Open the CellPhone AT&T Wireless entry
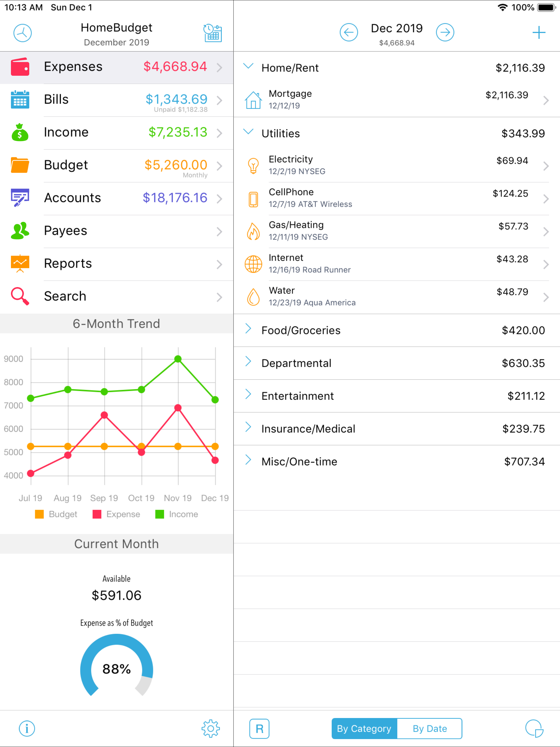This screenshot has width=560, height=747. coord(396,198)
